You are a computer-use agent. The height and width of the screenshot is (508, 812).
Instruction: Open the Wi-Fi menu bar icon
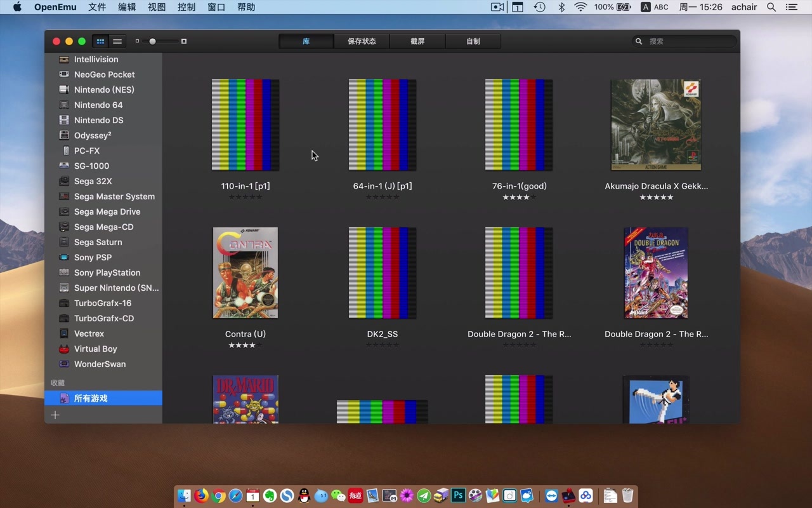pos(580,7)
